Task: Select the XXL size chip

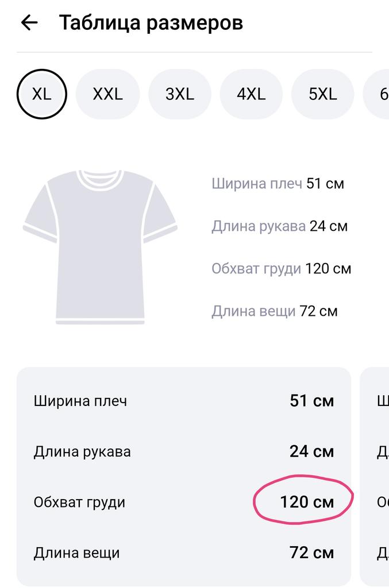Action: pos(107,94)
